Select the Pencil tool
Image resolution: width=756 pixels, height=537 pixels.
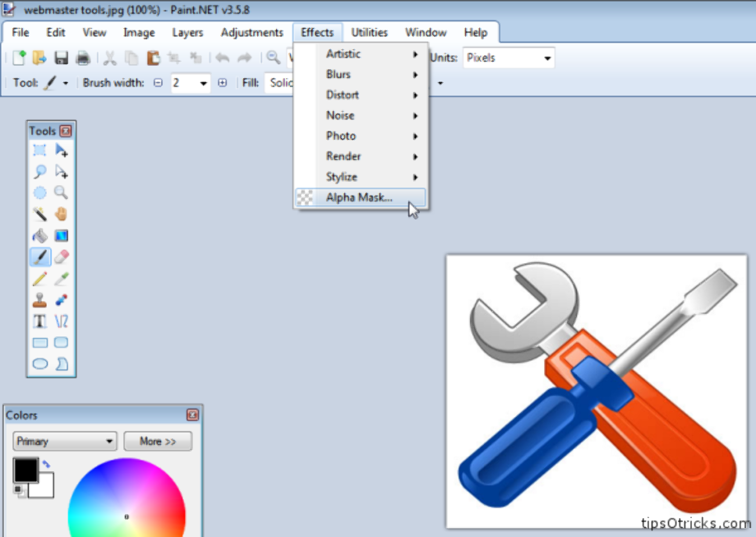tap(39, 278)
